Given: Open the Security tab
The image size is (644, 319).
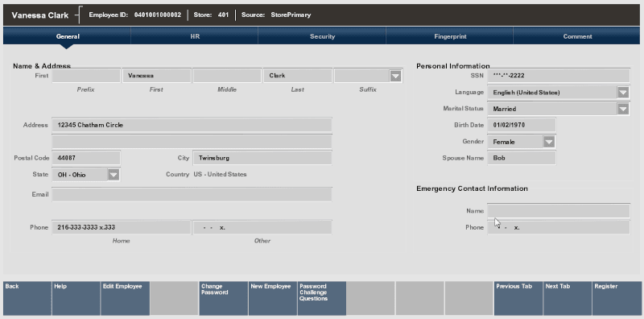Looking at the screenshot, I should pyautogui.click(x=322, y=36).
